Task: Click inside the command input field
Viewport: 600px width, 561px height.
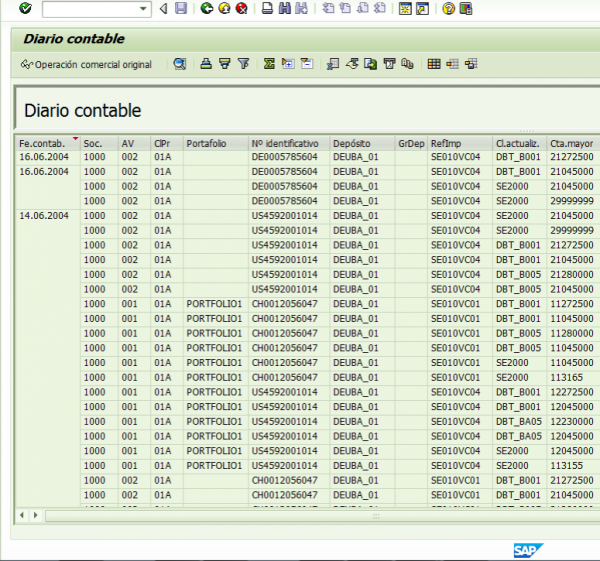Action: [x=91, y=9]
